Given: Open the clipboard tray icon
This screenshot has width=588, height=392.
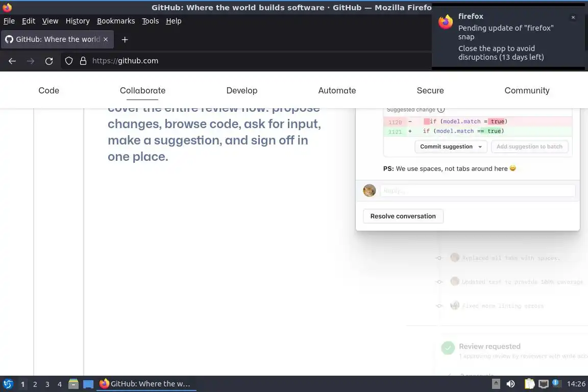Looking at the screenshot, I should [529, 384].
